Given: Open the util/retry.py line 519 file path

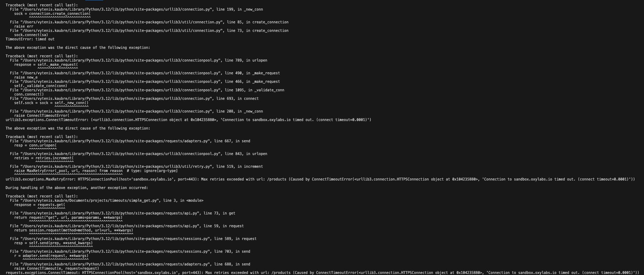Looking at the screenshot, I should 117,167.
